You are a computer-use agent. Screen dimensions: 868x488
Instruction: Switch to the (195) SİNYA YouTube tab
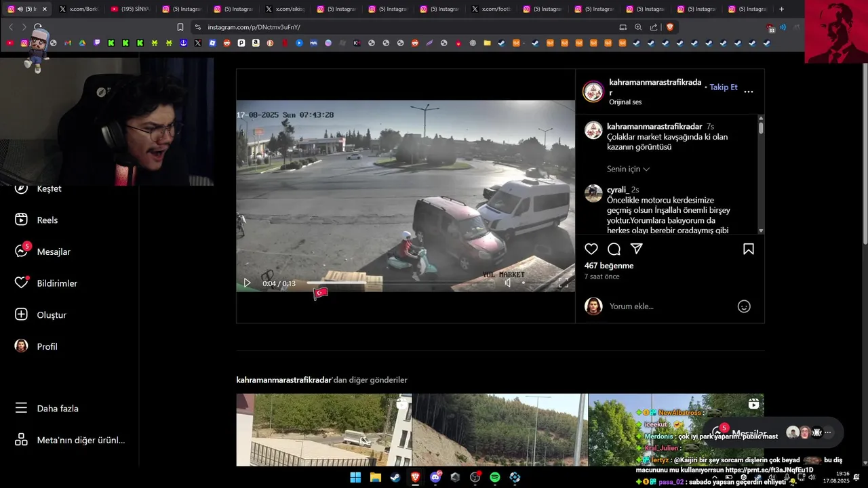[130, 9]
